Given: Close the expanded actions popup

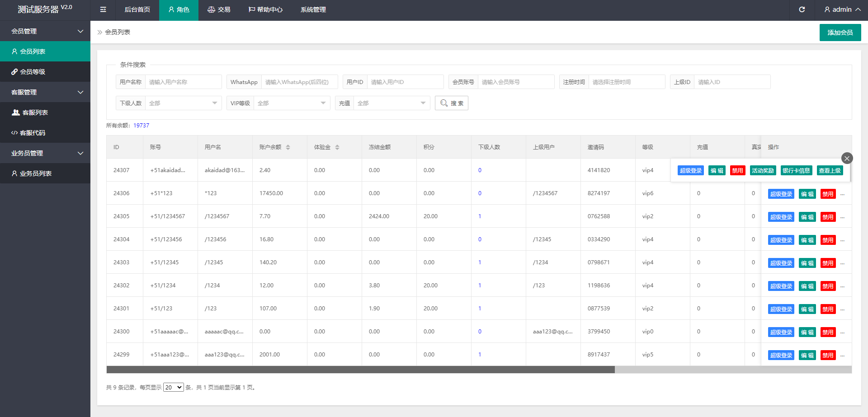Looking at the screenshot, I should (847, 158).
